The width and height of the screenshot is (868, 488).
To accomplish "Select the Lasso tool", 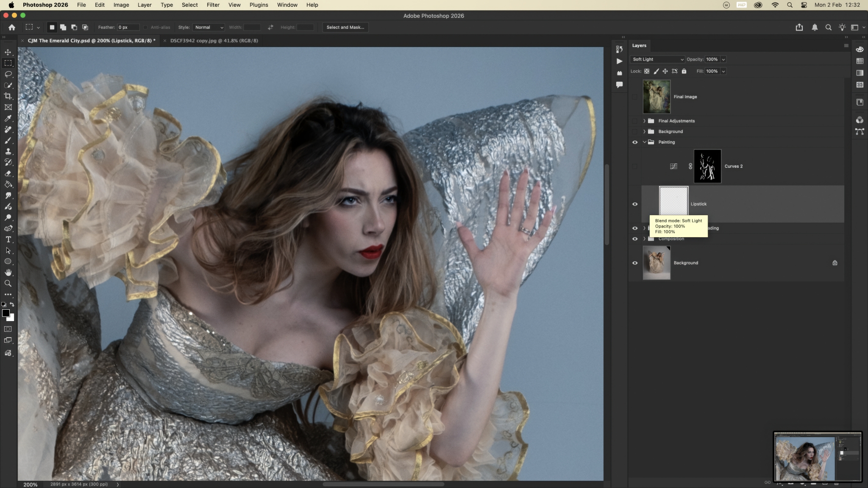I will (x=8, y=74).
